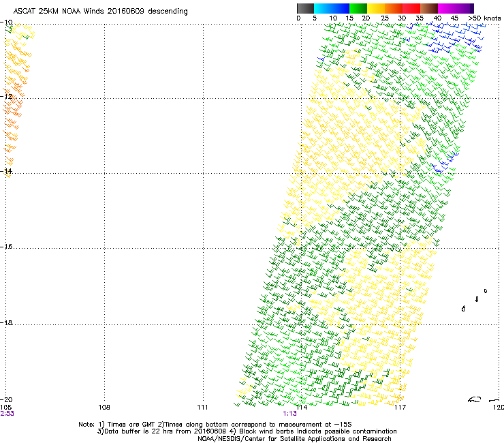Select the purple '1:13' swath time label
The image size is (504, 443).
point(290,414)
